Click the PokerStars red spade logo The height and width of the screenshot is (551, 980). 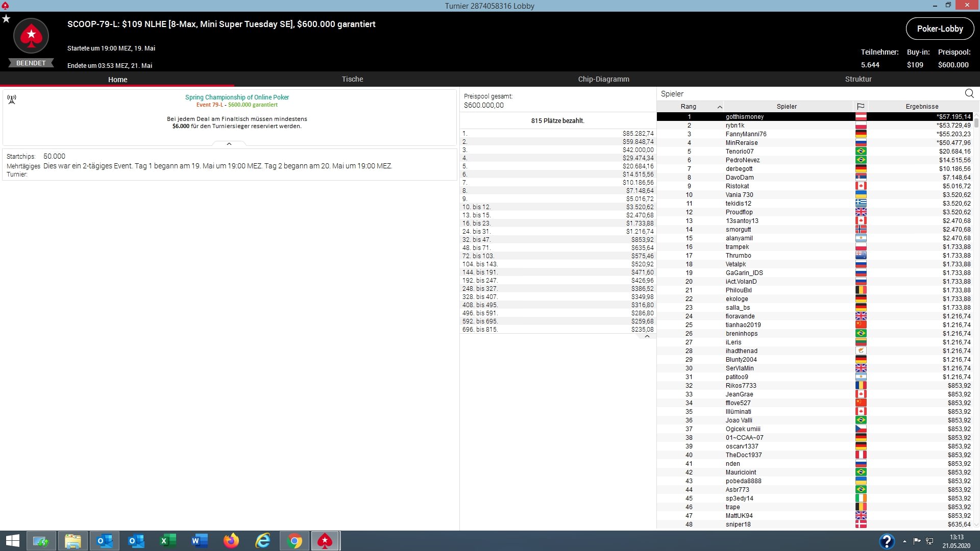(31, 36)
